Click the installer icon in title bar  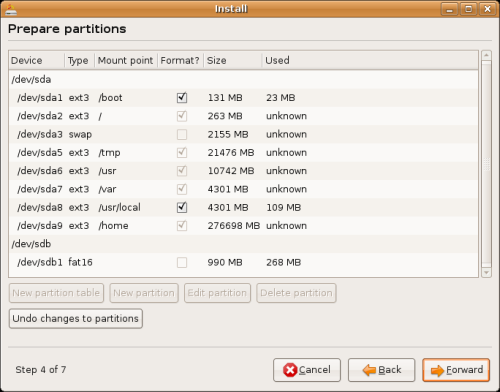pos(11,9)
